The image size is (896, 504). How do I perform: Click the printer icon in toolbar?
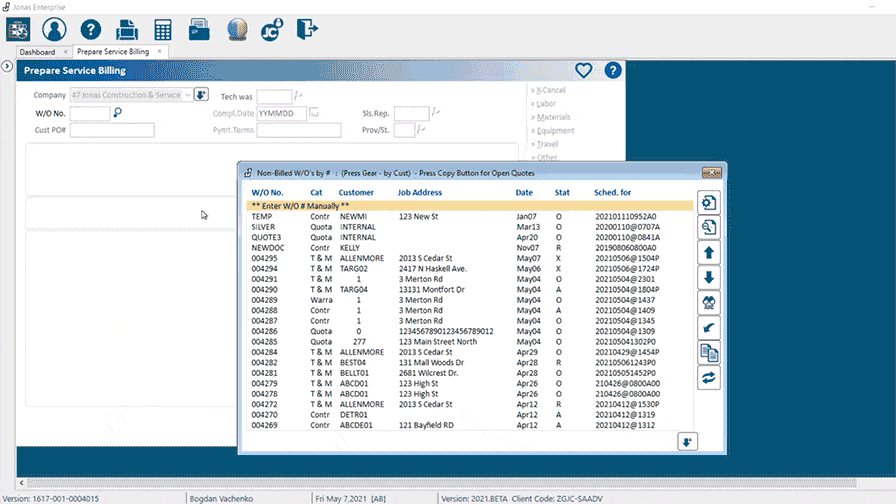pyautogui.click(x=127, y=30)
